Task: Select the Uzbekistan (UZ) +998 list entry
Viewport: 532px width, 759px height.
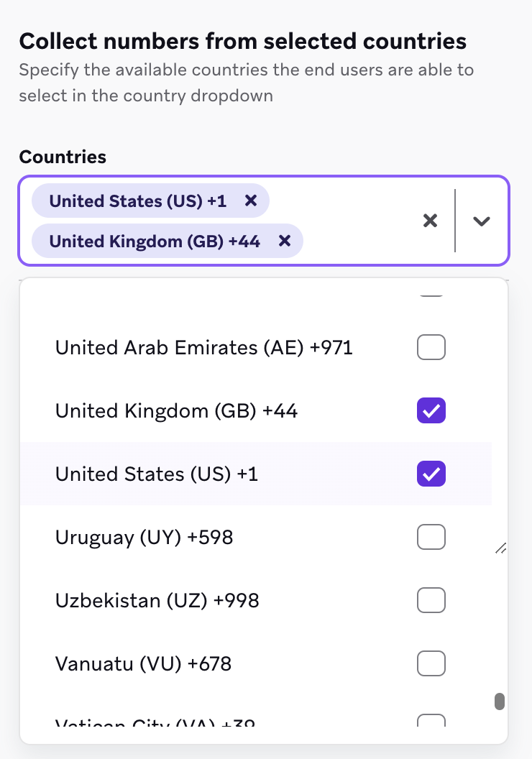Action: [216, 600]
